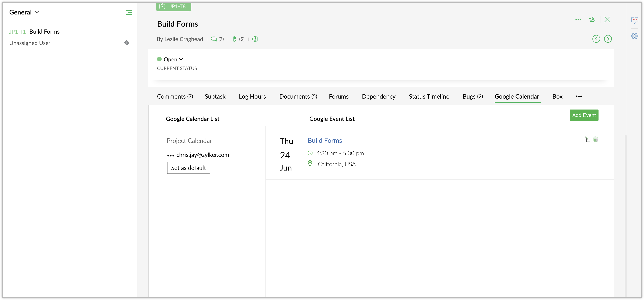Open the extensions icon in right sidebar

point(634,36)
